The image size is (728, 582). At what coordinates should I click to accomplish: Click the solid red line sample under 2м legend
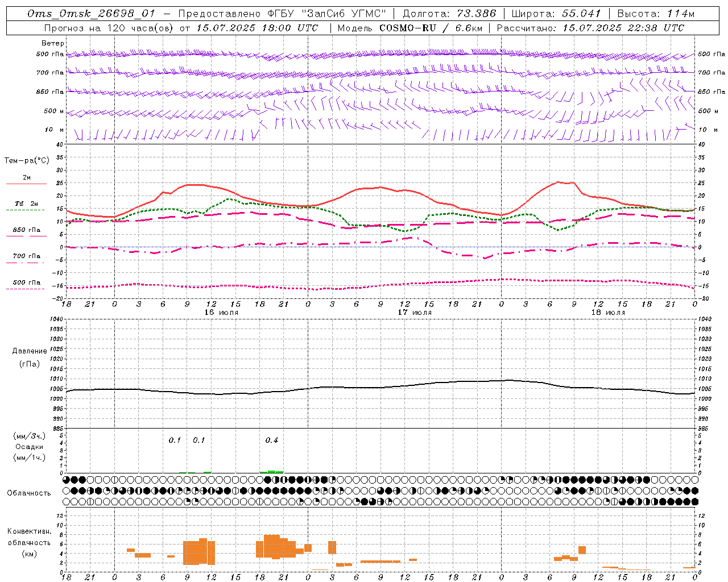[x=26, y=184]
